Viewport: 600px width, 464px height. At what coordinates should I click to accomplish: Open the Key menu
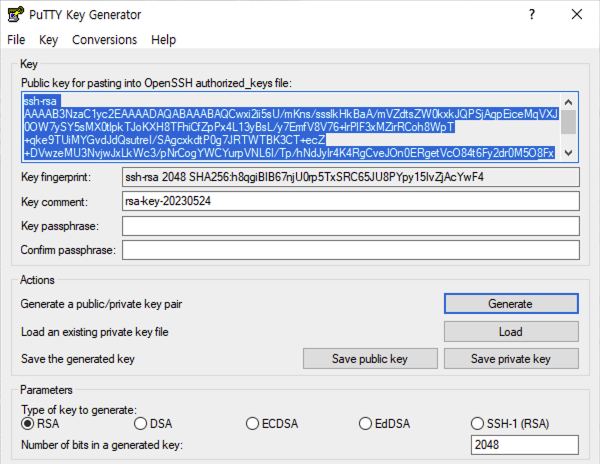pyautogui.click(x=48, y=40)
